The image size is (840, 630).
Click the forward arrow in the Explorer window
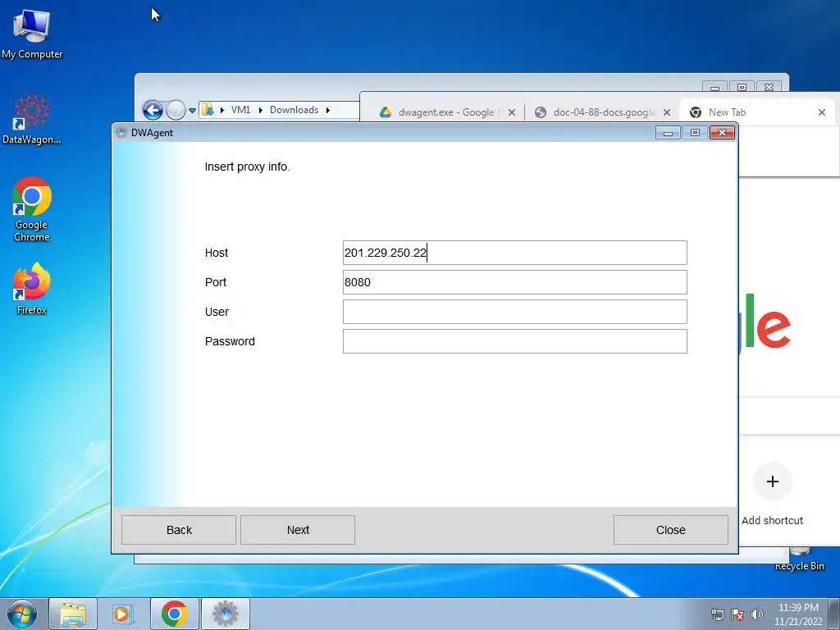click(x=176, y=111)
